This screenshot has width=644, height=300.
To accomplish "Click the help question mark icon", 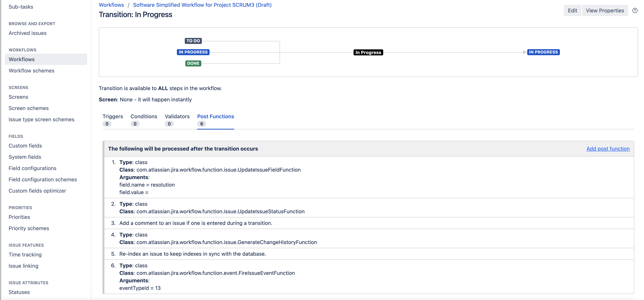I will point(634,11).
